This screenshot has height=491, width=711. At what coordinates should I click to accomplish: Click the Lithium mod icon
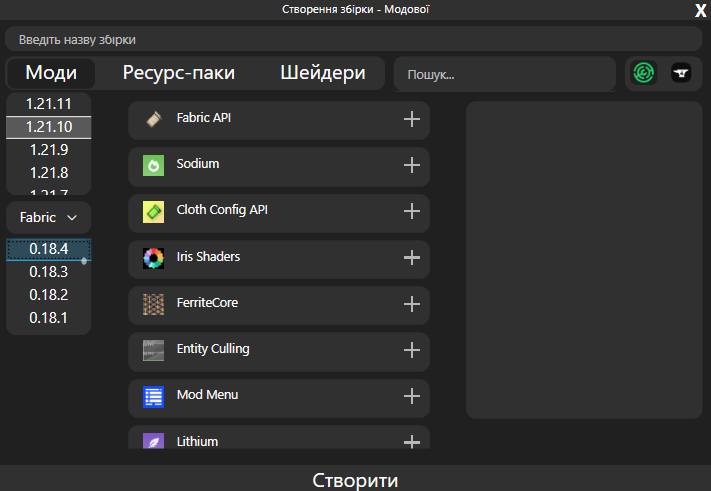pyautogui.click(x=153, y=441)
